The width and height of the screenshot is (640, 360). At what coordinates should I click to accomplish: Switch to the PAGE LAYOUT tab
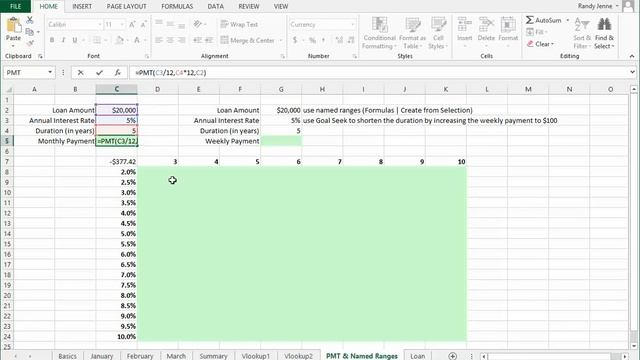click(x=127, y=6)
